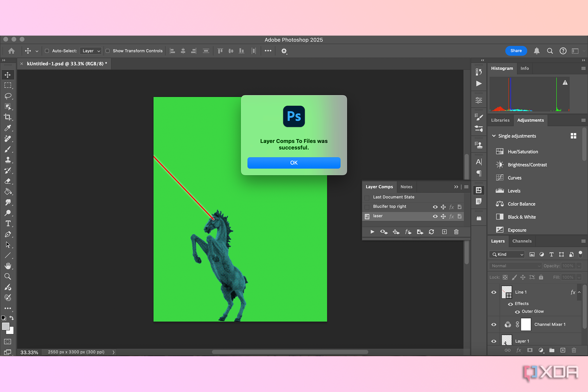
Task: Select the Crop tool
Action: (x=8, y=117)
